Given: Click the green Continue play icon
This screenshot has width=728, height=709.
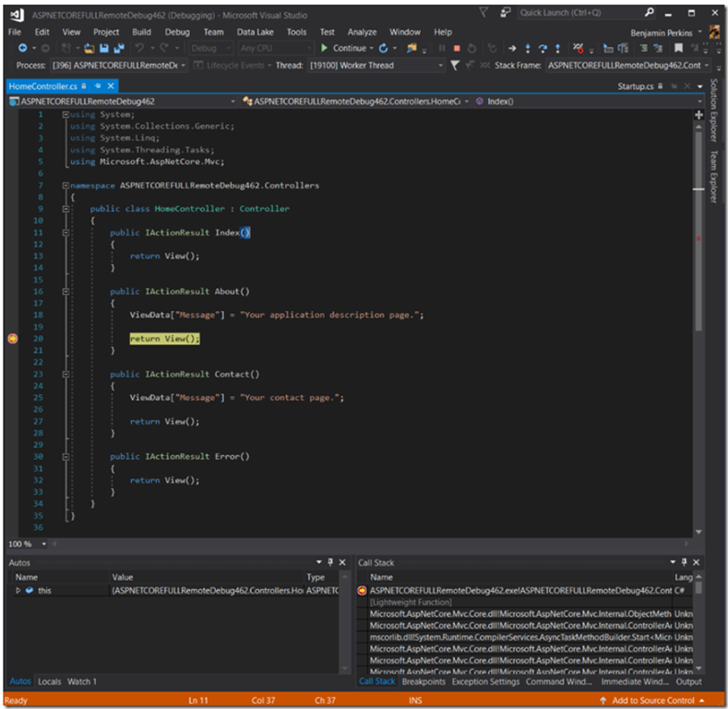Looking at the screenshot, I should click(x=324, y=48).
